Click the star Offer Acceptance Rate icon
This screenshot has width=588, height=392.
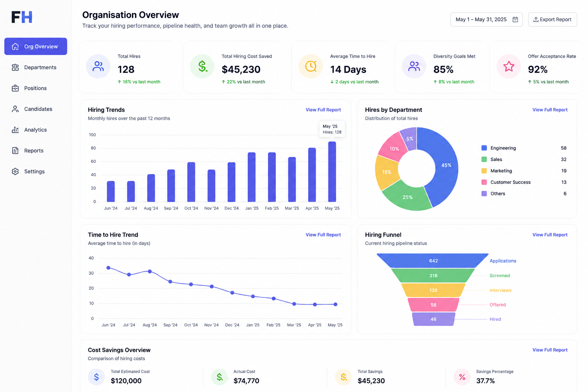pos(509,66)
